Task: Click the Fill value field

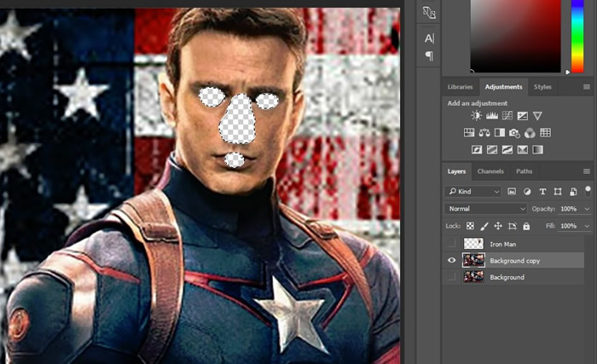Action: point(569,226)
